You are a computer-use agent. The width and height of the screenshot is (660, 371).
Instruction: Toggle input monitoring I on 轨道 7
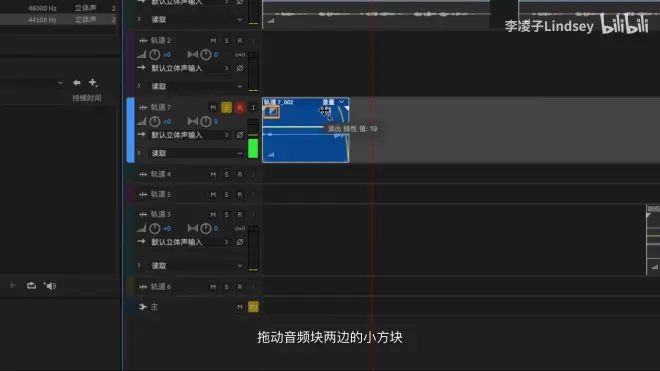[253, 107]
